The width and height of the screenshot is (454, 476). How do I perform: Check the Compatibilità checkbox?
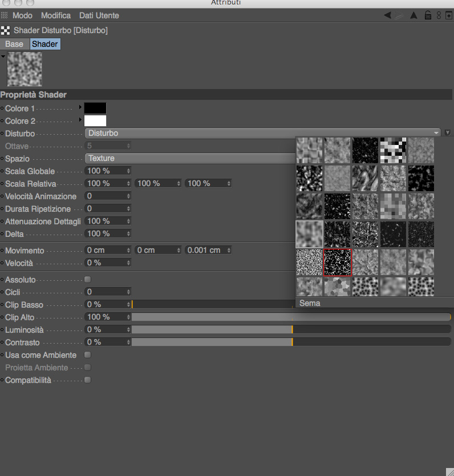[x=88, y=380]
